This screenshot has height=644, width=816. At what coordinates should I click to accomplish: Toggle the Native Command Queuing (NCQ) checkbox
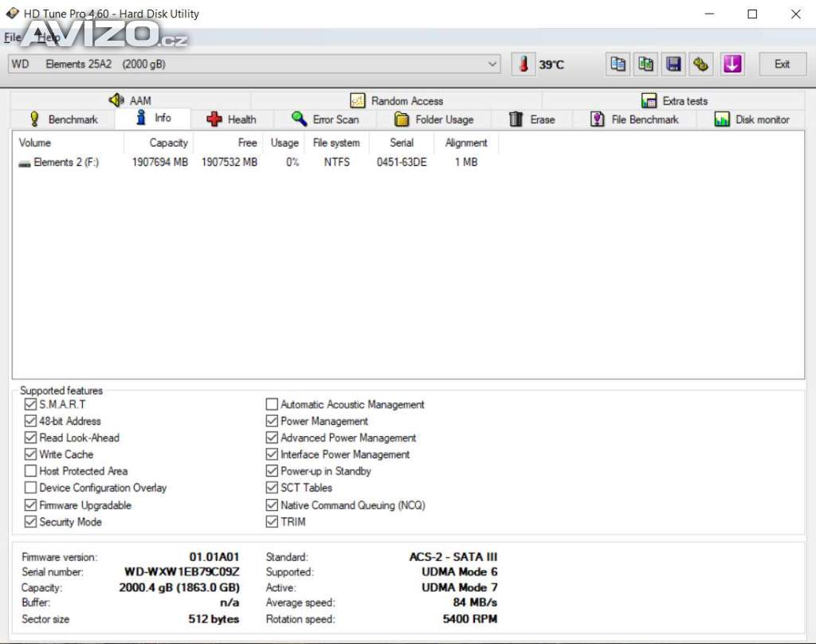(272, 505)
